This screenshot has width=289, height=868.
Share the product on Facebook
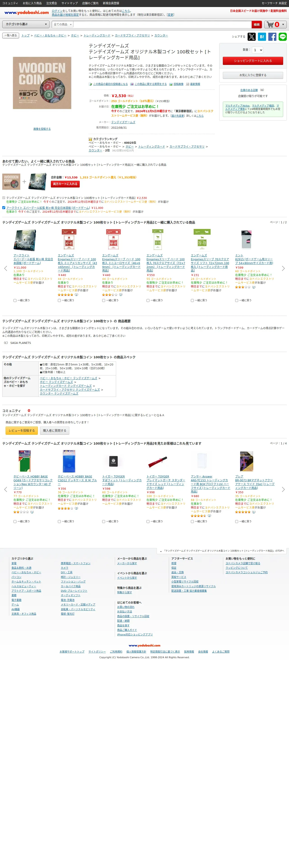272,37
